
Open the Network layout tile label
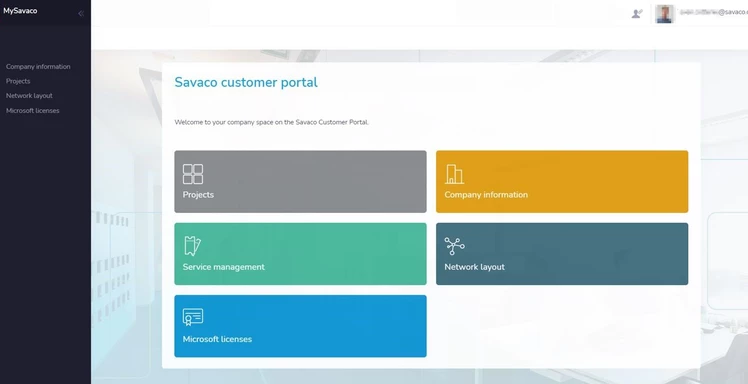click(x=475, y=267)
